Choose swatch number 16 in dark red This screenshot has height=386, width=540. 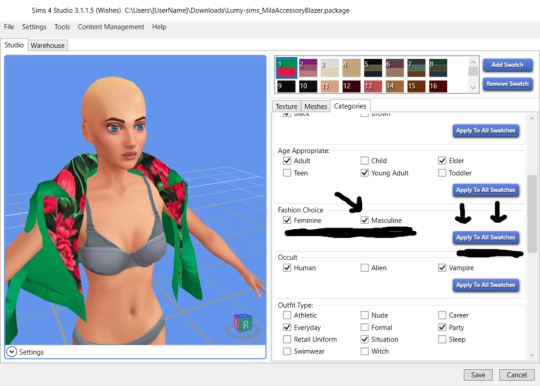point(438,86)
